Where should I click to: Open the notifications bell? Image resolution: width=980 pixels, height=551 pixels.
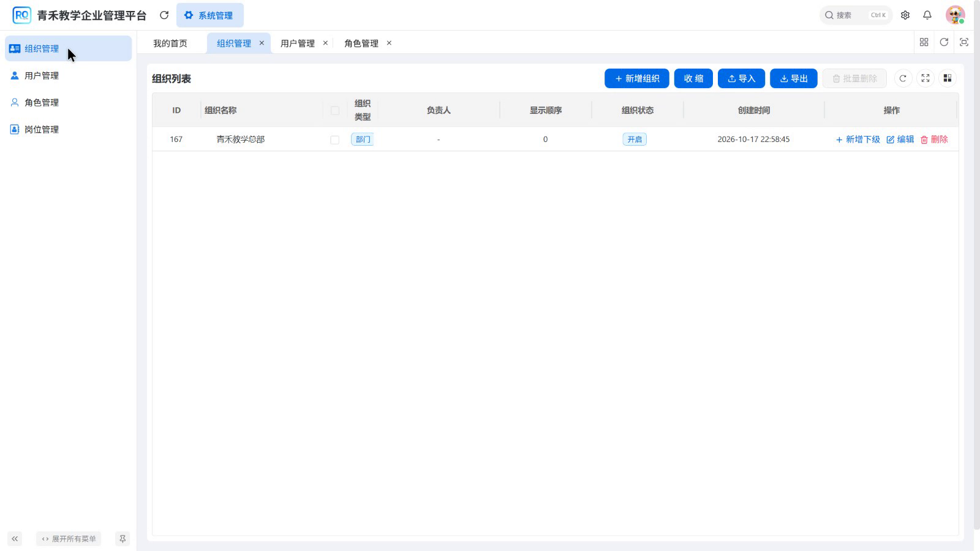(x=927, y=15)
